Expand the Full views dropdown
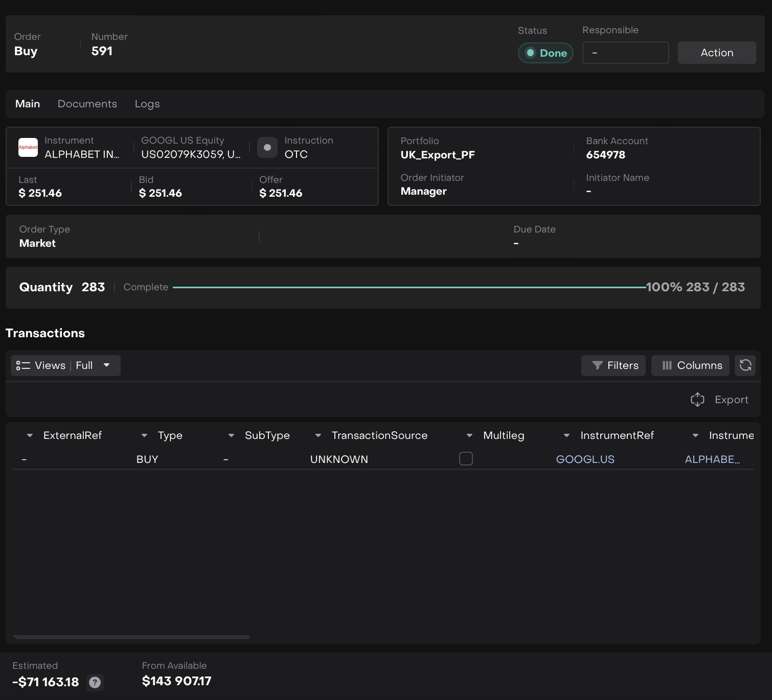 (x=106, y=365)
